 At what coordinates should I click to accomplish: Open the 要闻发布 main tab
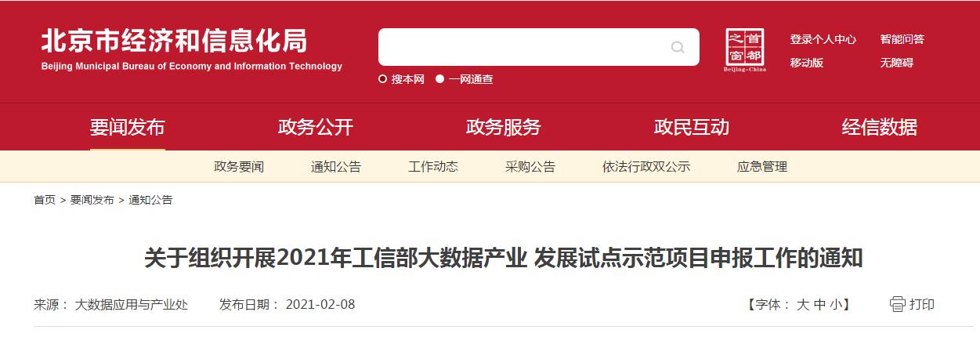[x=128, y=127]
